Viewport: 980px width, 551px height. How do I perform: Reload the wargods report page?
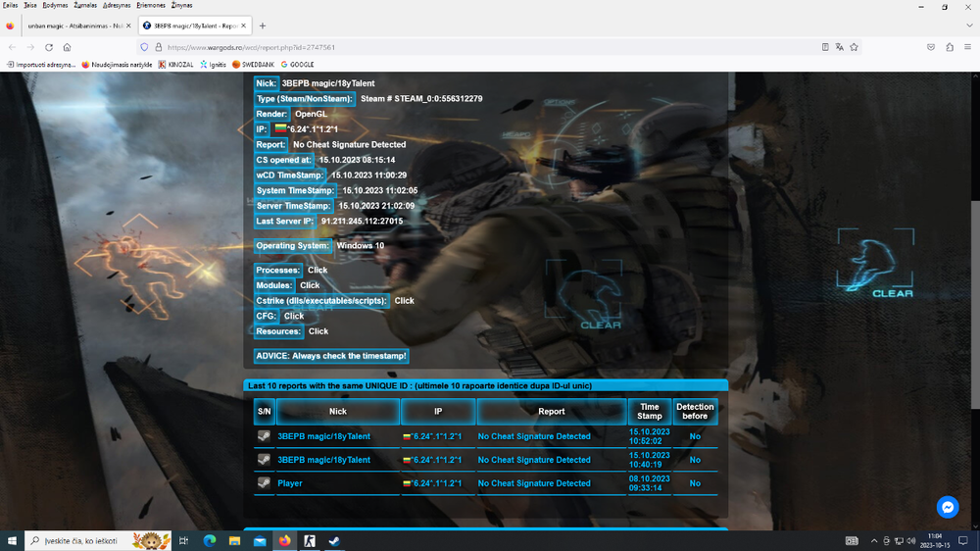49,47
